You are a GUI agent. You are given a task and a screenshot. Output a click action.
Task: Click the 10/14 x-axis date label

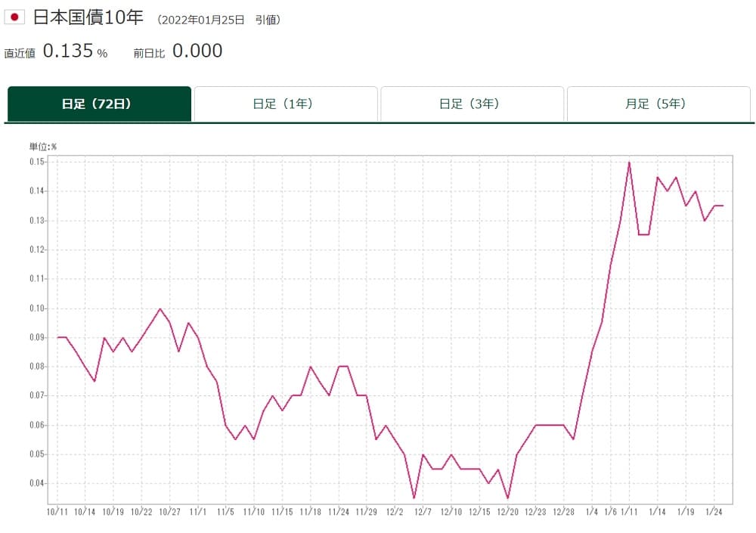click(85, 512)
